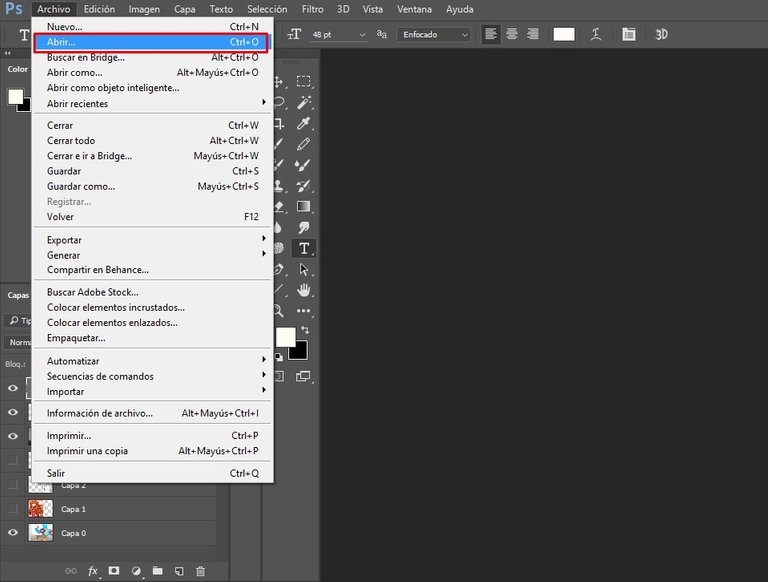This screenshot has height=582, width=768.
Task: Select the Zoom magnifier tool
Action: [278, 311]
